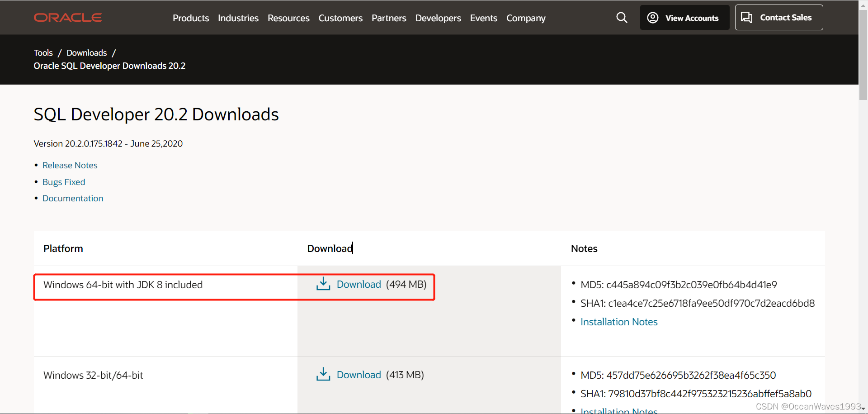Open the Release Notes link
The width and height of the screenshot is (868, 414).
70,165
